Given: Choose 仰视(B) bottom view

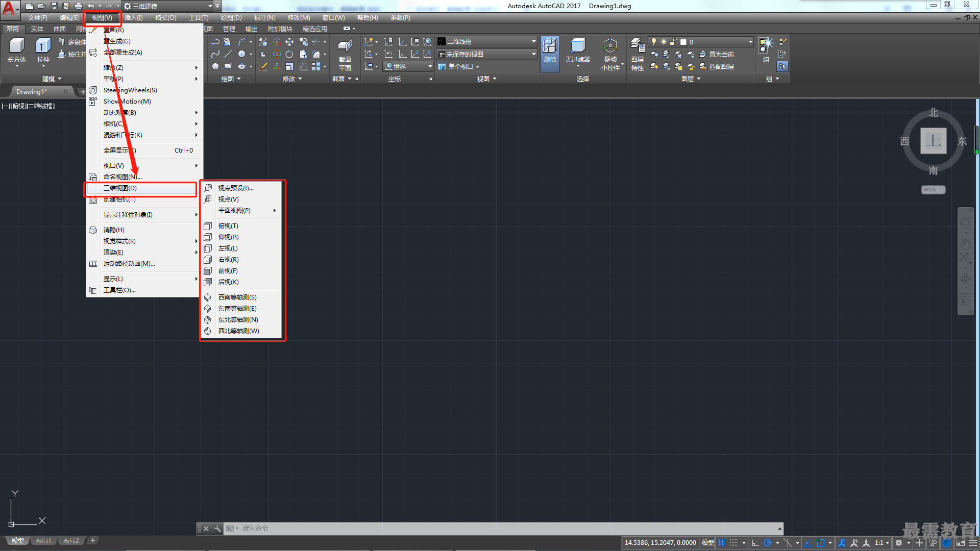Looking at the screenshot, I should pyautogui.click(x=242, y=237).
